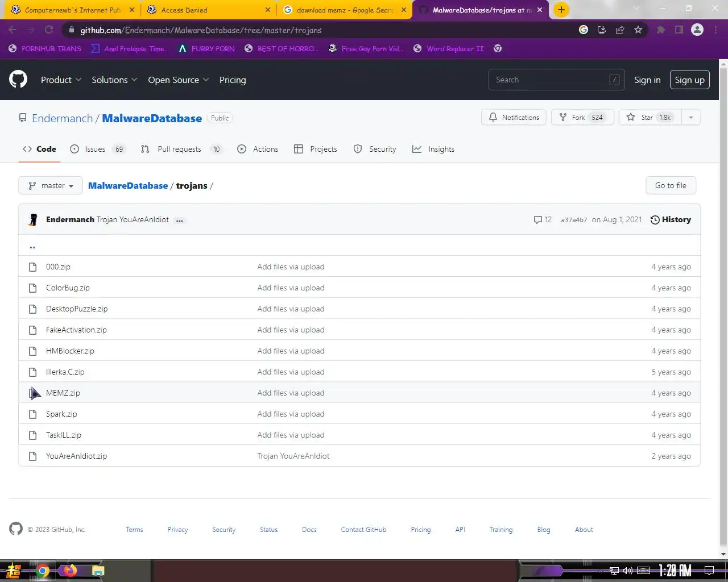728x582 pixels.
Task: Click the Chrome icon bookmark at bar end
Action: (x=498, y=48)
